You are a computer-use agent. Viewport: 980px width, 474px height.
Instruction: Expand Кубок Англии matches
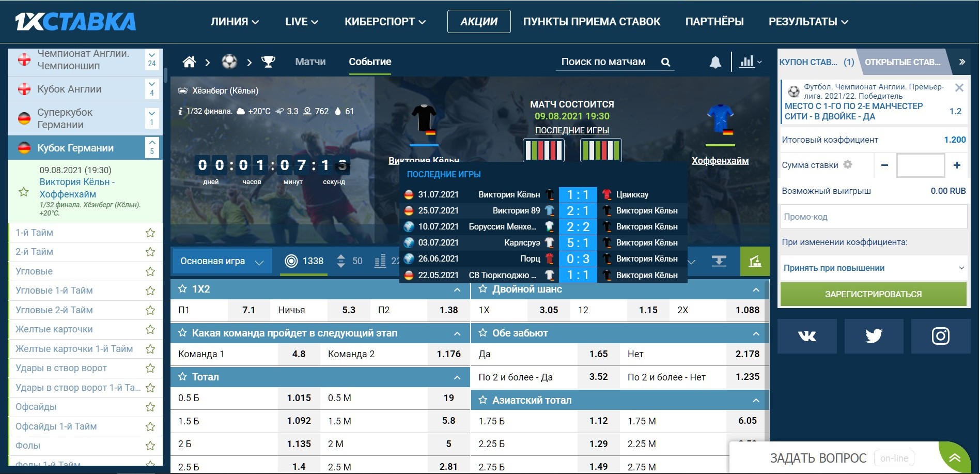[x=152, y=89]
